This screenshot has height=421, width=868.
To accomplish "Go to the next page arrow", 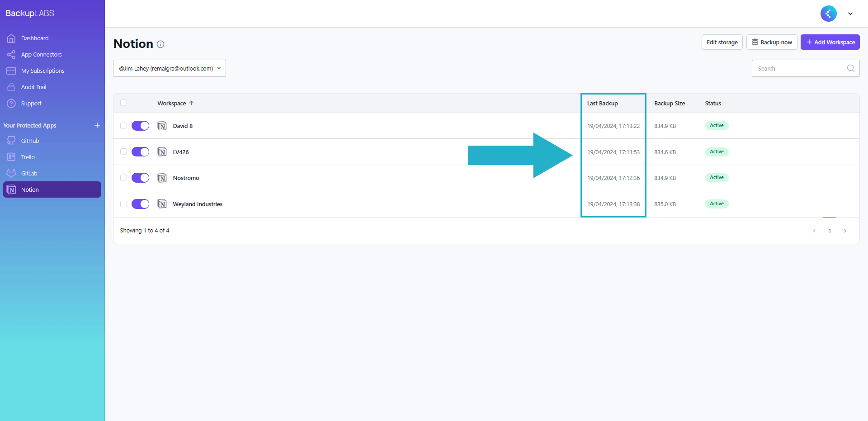I will tap(845, 231).
